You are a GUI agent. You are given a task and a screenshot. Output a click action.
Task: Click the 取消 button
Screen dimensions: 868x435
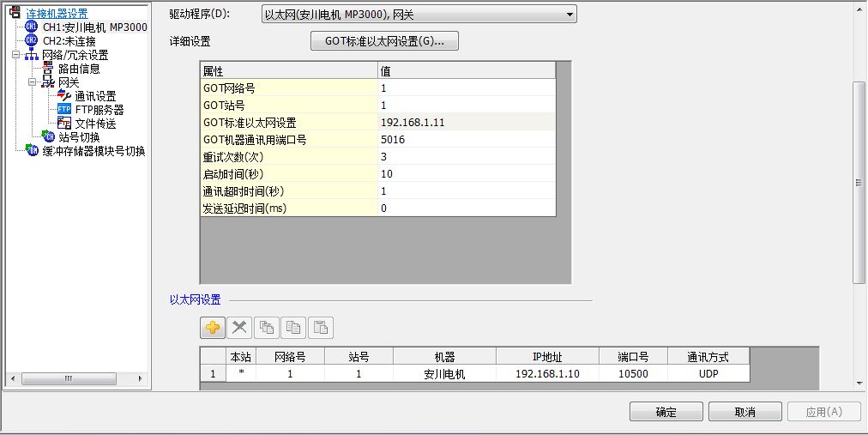(x=744, y=412)
